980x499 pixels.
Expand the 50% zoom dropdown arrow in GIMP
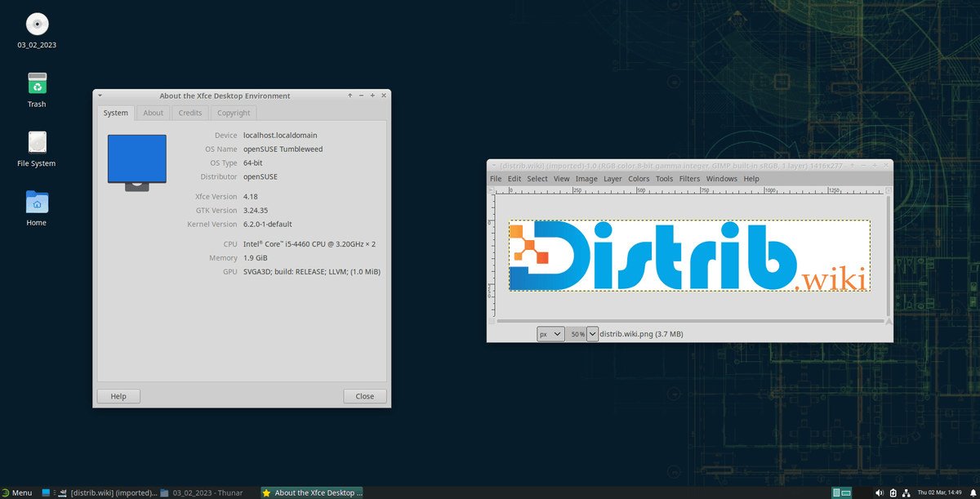[592, 334]
